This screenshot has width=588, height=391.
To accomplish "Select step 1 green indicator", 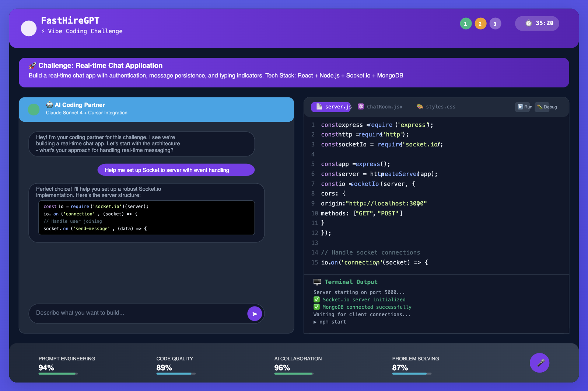I will coord(466,24).
